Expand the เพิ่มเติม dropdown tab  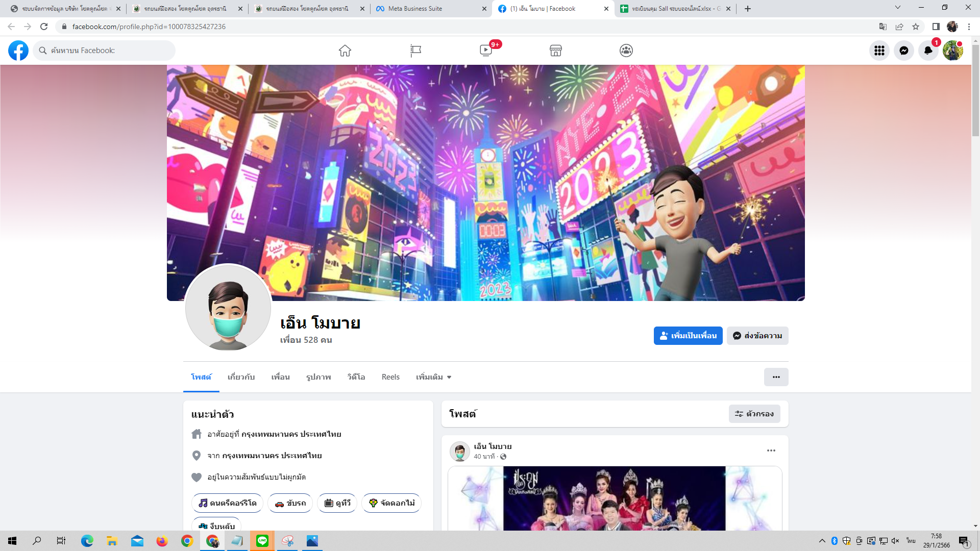tap(433, 377)
